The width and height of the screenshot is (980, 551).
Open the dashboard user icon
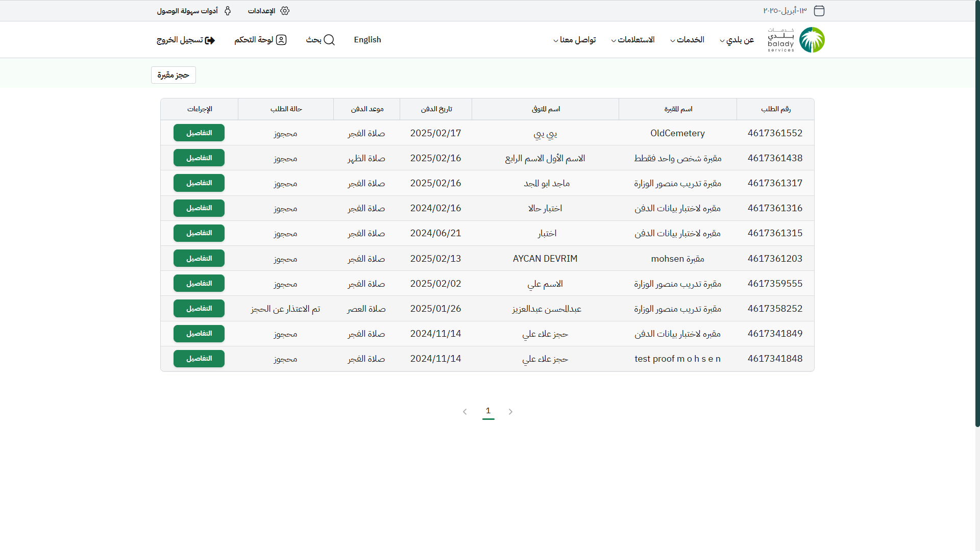(x=281, y=40)
